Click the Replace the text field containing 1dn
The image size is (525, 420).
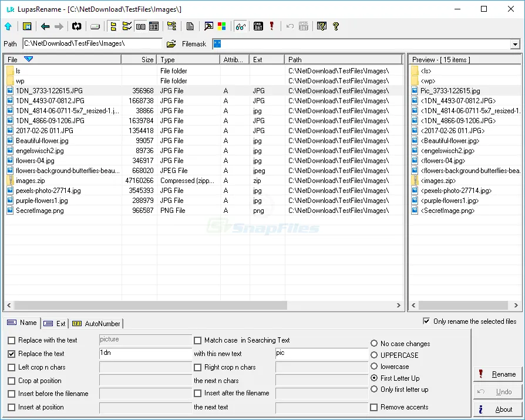(x=145, y=353)
